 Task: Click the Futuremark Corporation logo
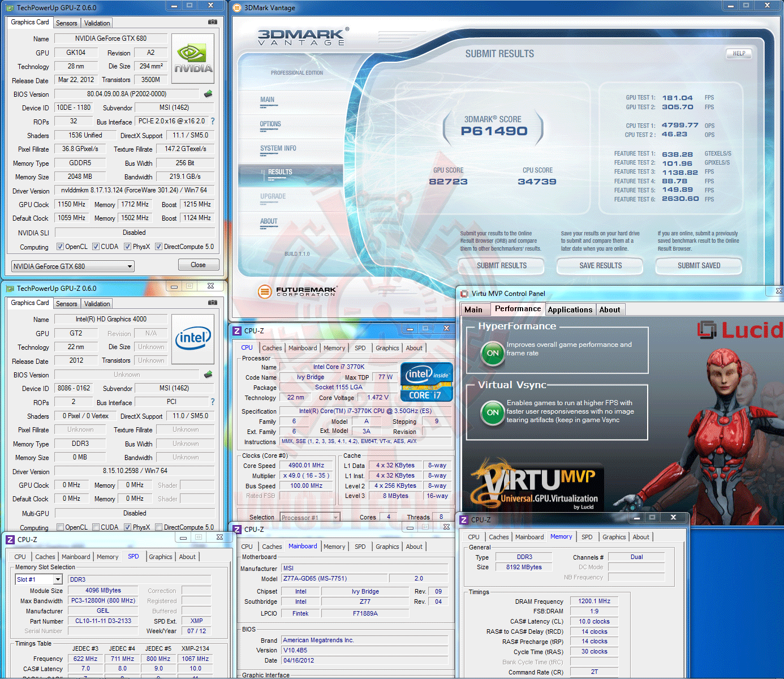point(297,291)
